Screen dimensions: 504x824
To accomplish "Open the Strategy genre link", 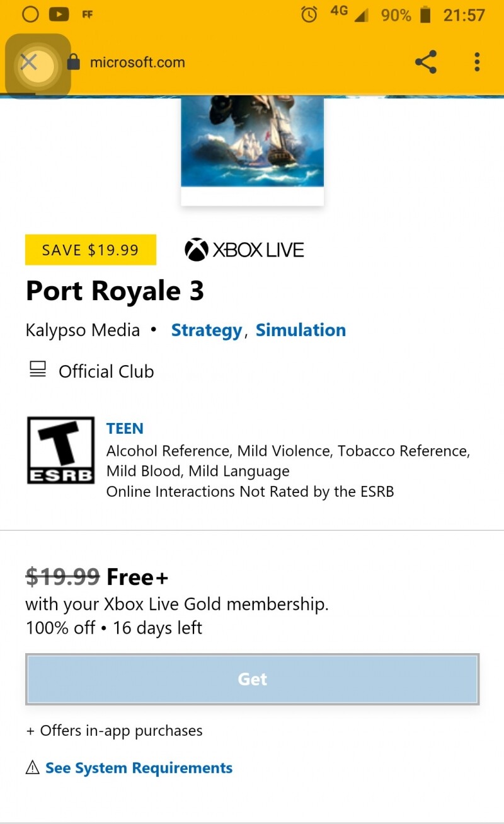I will (206, 330).
